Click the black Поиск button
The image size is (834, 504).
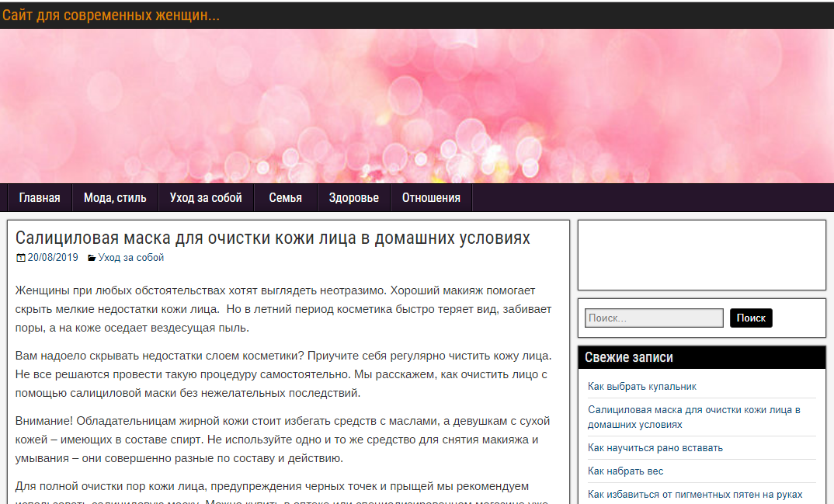(751, 318)
